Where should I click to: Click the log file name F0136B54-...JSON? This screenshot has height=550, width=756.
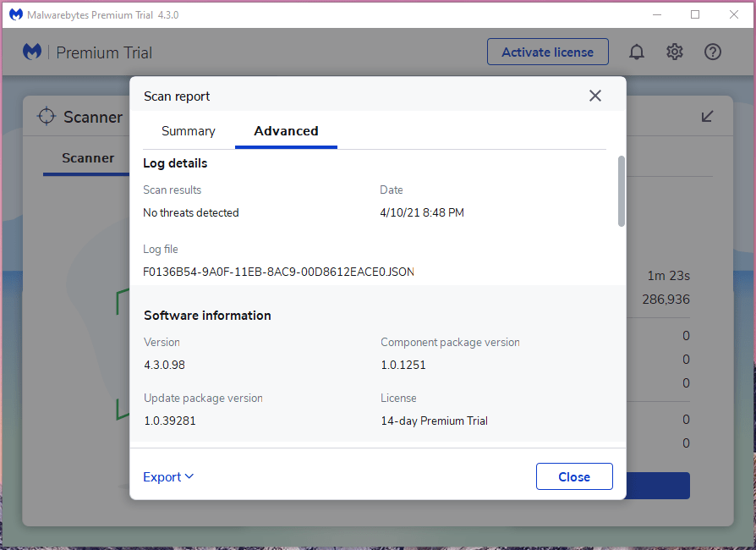[279, 272]
